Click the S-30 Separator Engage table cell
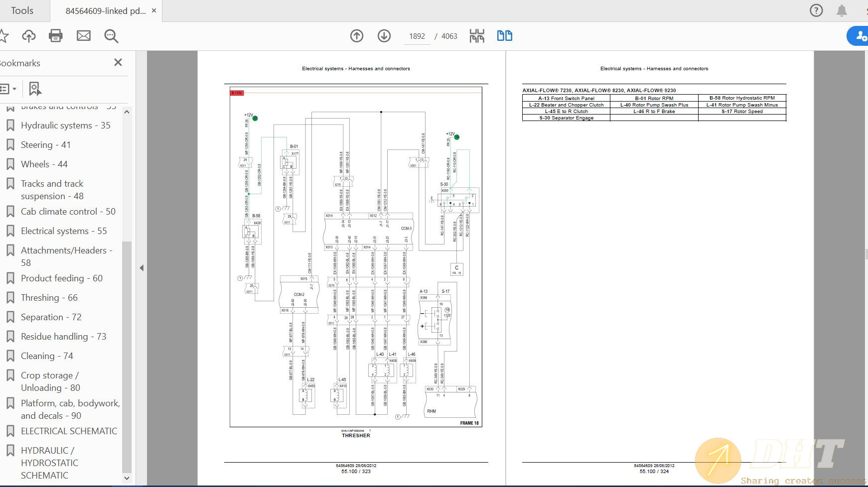The image size is (868, 487). pyautogui.click(x=566, y=118)
